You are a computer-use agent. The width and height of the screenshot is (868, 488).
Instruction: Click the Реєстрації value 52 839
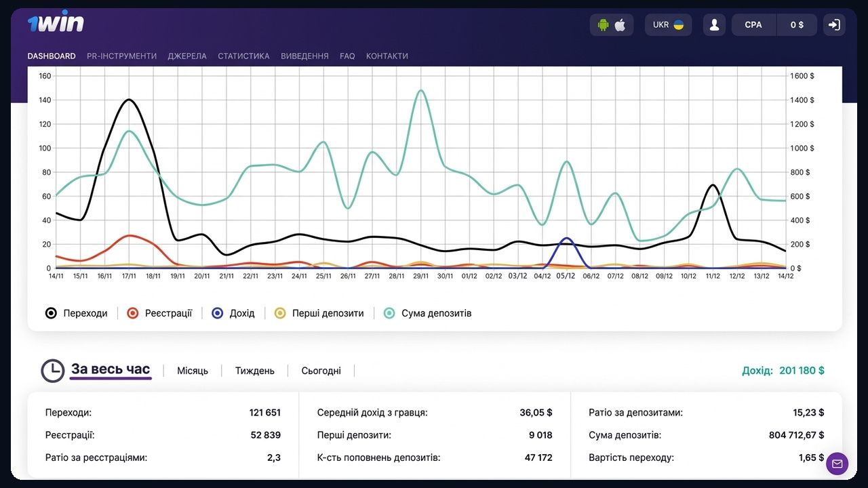pyautogui.click(x=267, y=435)
